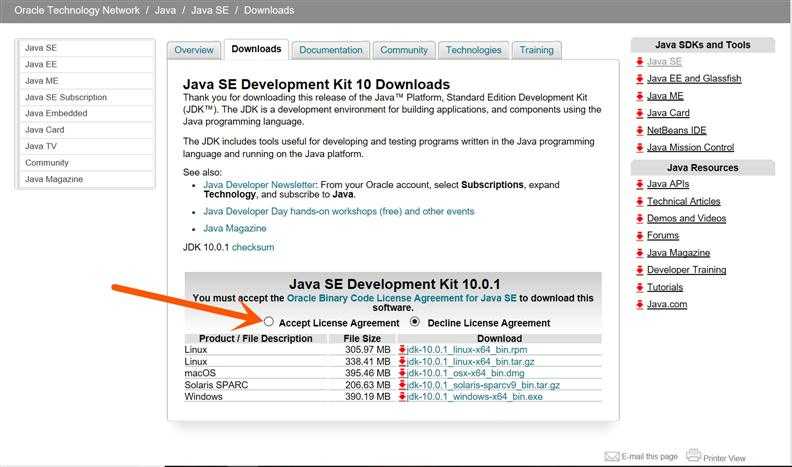Open Forums link under Java Resources
This screenshot has height=467, width=792.
click(x=663, y=236)
